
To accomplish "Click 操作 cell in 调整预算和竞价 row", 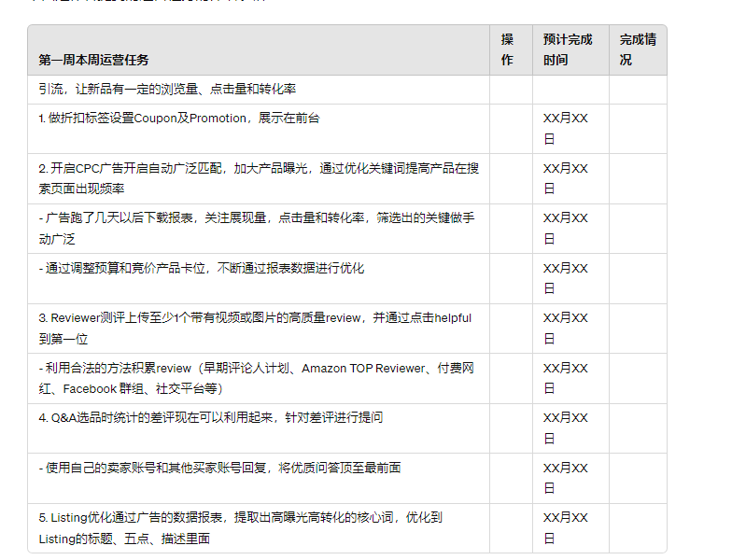I will pyautogui.click(x=511, y=278).
